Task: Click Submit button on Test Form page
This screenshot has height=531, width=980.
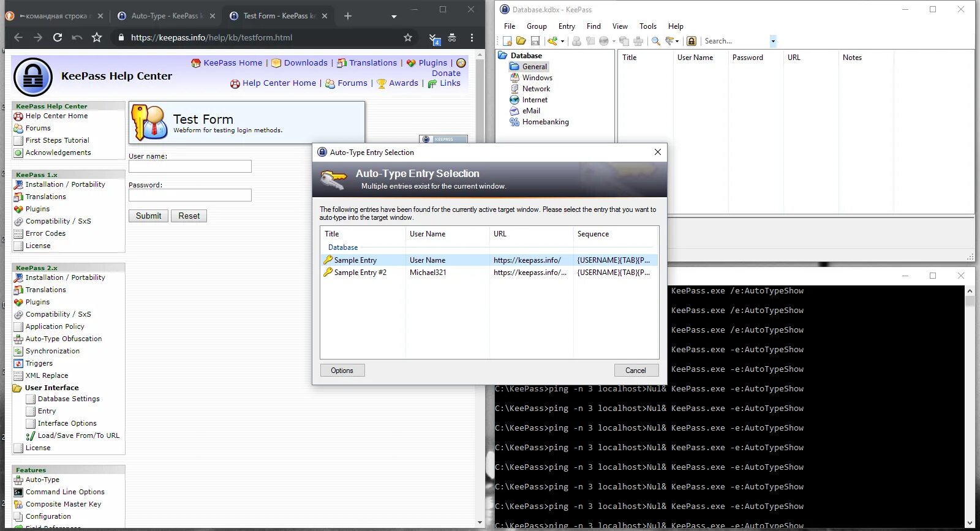Action: point(148,216)
